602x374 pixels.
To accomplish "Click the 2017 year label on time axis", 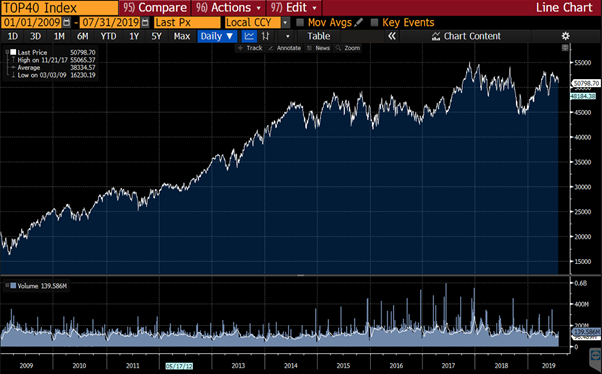I will 448,366.
